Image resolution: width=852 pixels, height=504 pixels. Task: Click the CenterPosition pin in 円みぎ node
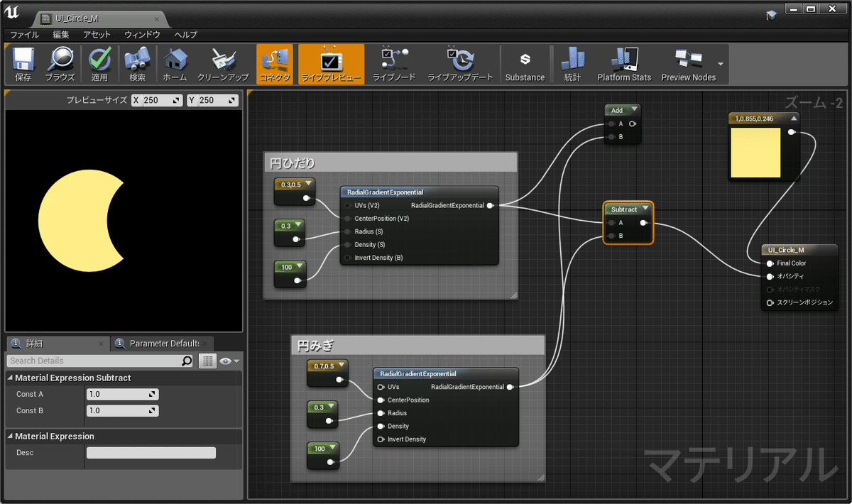pyautogui.click(x=381, y=400)
